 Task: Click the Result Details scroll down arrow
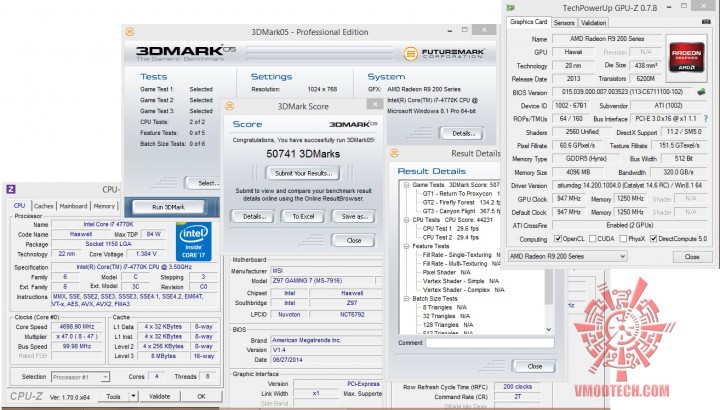(549, 330)
